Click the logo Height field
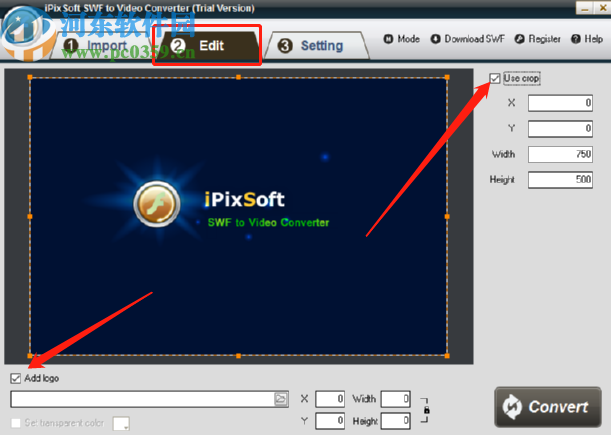The image size is (611, 435). [x=396, y=421]
